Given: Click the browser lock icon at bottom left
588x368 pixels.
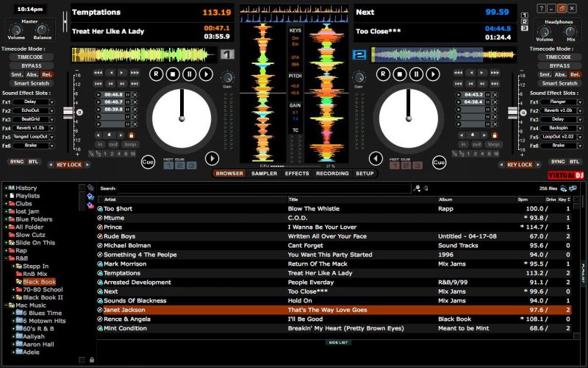Looking at the screenshot, I should (91, 360).
